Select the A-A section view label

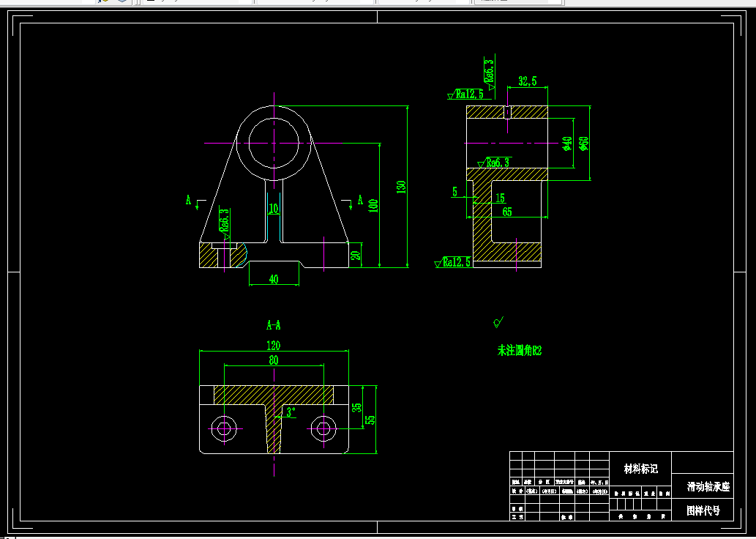(274, 325)
